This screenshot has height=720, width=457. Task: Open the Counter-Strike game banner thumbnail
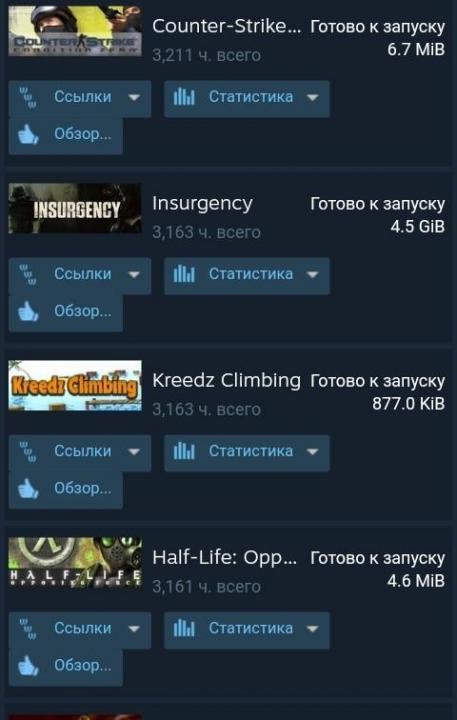pyautogui.click(x=75, y=31)
